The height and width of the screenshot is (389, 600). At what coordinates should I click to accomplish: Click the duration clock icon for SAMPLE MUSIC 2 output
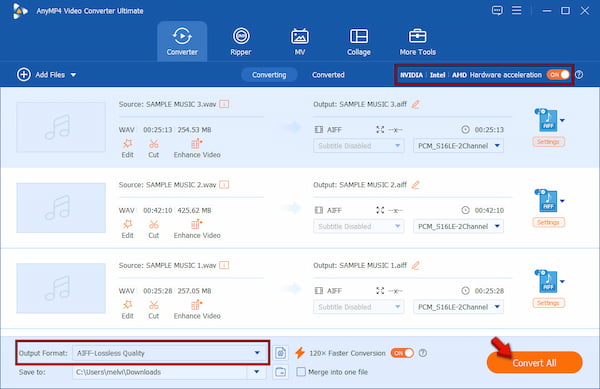click(x=465, y=210)
